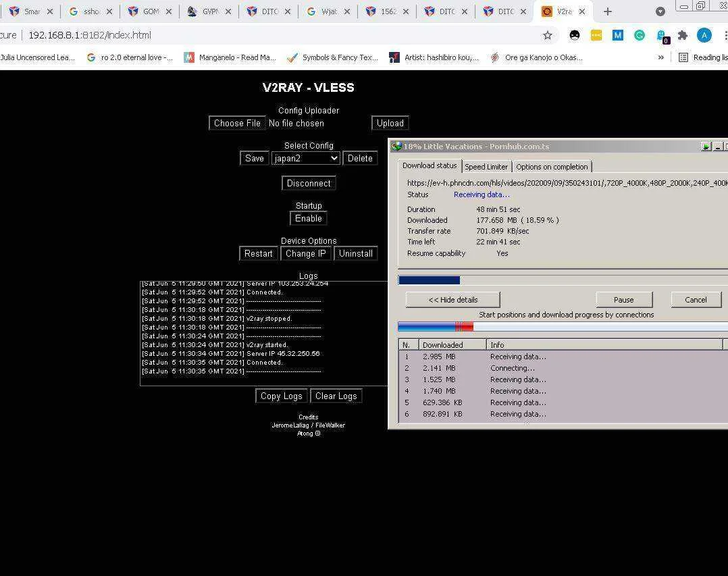The height and width of the screenshot is (576, 728).
Task: Switch to the Speed Limiter tab
Action: coord(486,167)
